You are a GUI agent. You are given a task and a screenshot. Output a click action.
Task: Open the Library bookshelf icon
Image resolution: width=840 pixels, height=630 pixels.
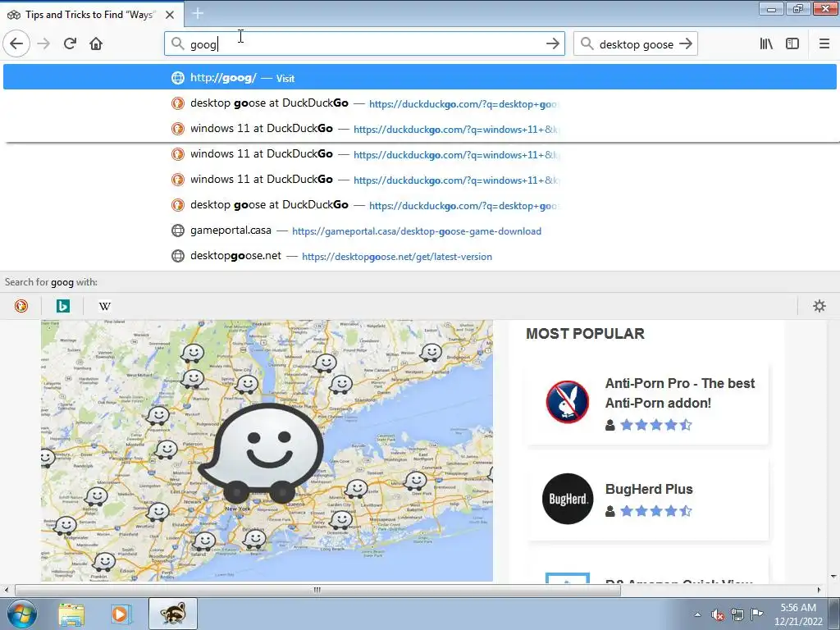tap(766, 43)
